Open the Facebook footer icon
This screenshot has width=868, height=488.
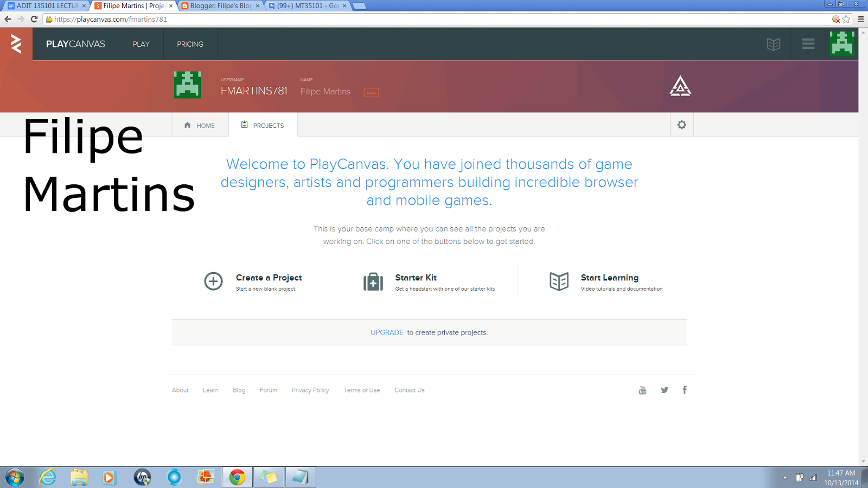pyautogui.click(x=685, y=390)
